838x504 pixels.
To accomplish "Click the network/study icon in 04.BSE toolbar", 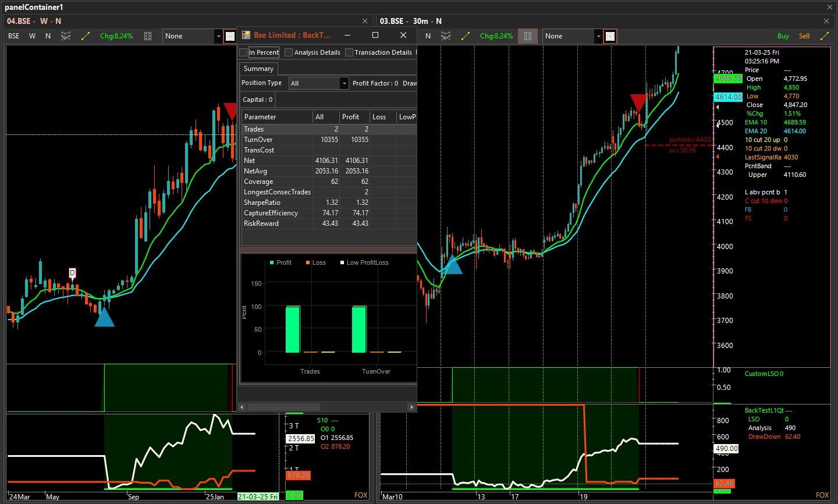I will pyautogui.click(x=66, y=36).
